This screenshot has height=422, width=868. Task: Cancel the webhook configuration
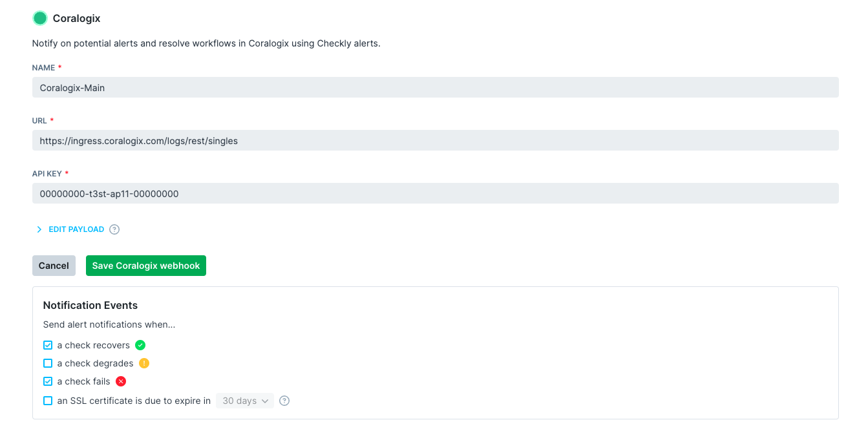point(54,266)
